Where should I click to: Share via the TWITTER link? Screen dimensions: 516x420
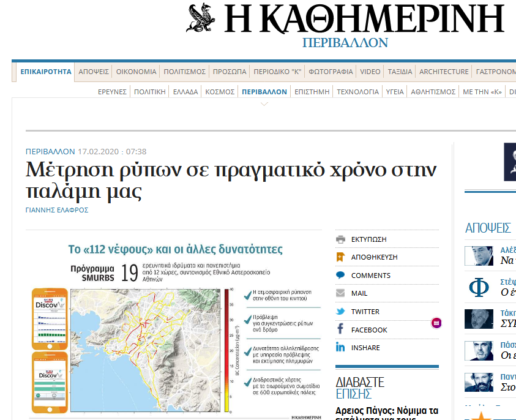(365, 312)
